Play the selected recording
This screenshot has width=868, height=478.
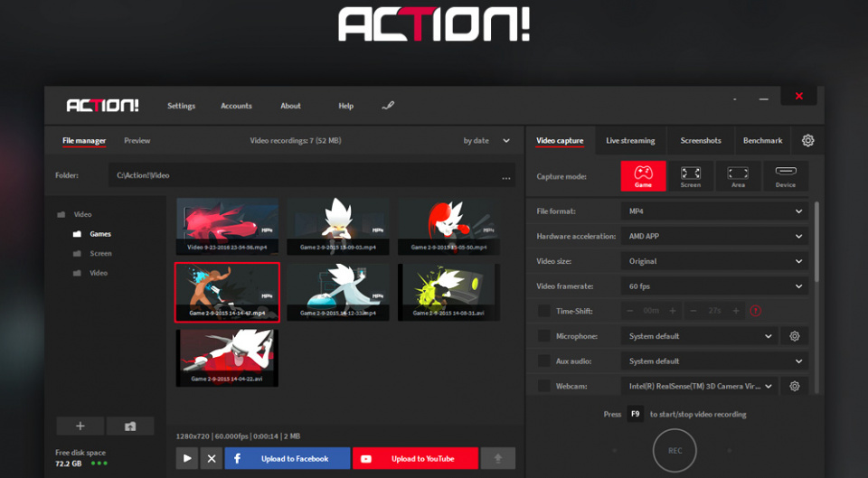coord(187,458)
